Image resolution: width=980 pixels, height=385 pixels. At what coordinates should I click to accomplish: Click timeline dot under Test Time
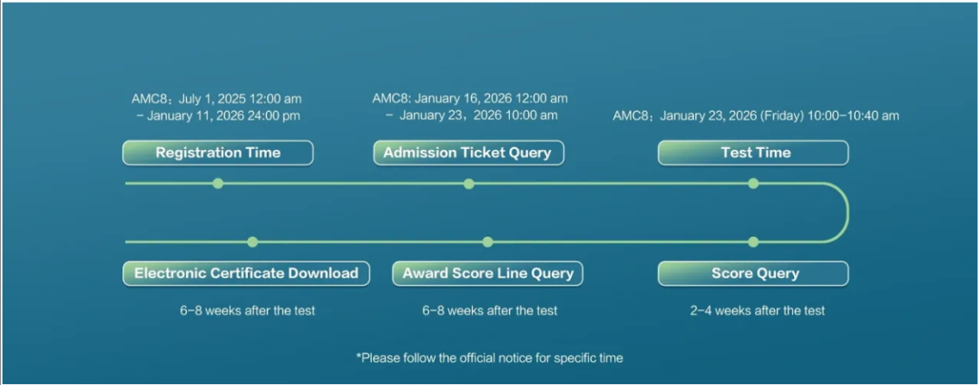point(753,183)
